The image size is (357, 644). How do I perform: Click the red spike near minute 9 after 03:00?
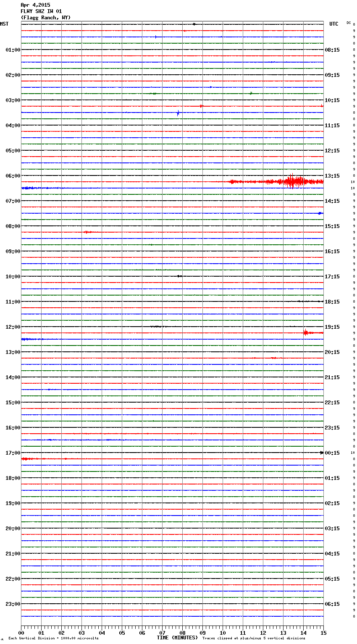tap(201, 106)
